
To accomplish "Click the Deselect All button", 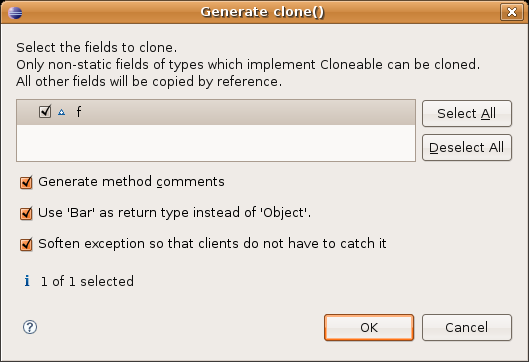I will click(467, 147).
